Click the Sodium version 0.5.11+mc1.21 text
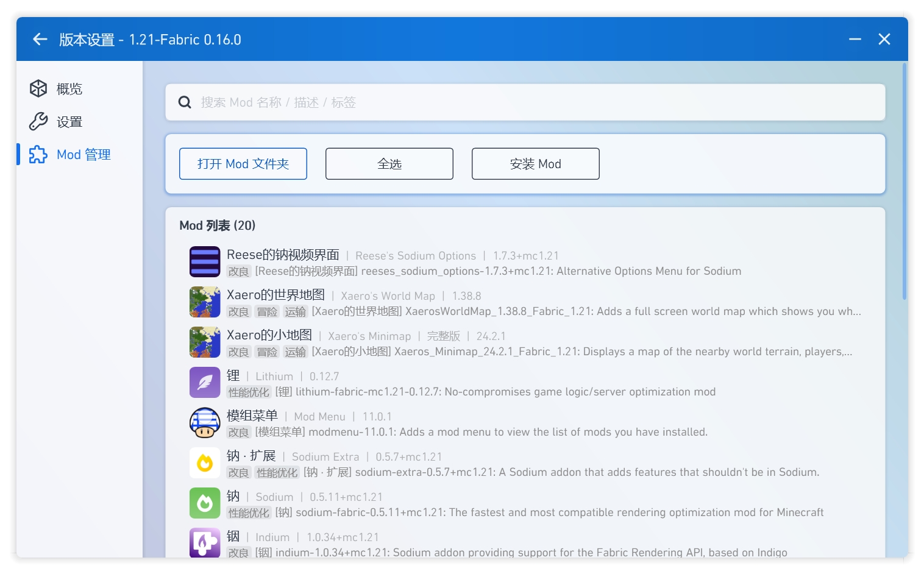Screen dimensions: 924x574 coord(346,497)
